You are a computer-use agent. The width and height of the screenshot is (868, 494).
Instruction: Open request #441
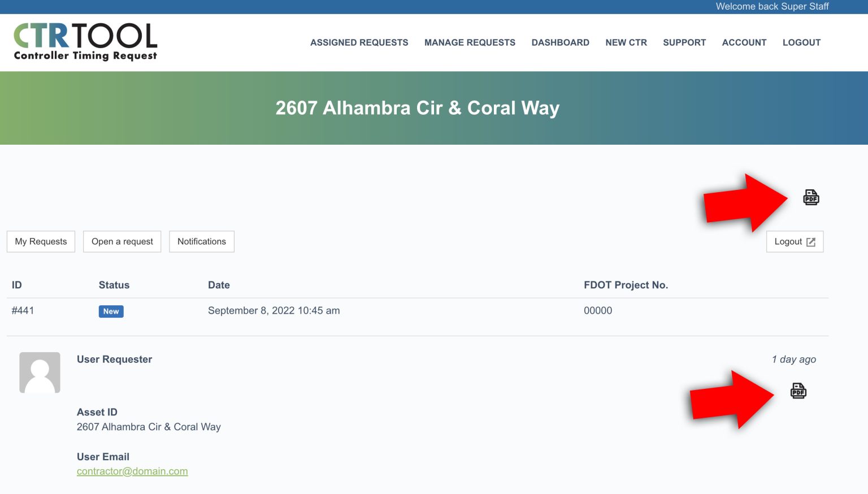pos(24,310)
